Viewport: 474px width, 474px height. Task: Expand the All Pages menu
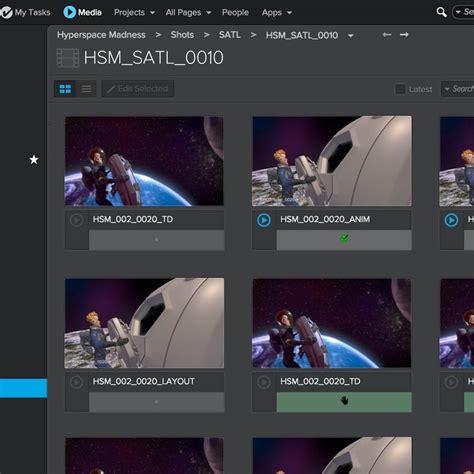188,13
